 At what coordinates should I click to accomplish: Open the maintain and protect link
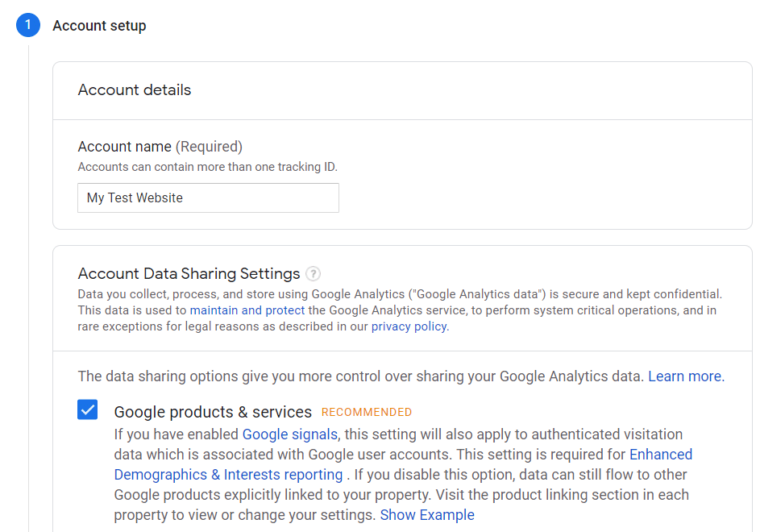(x=247, y=310)
